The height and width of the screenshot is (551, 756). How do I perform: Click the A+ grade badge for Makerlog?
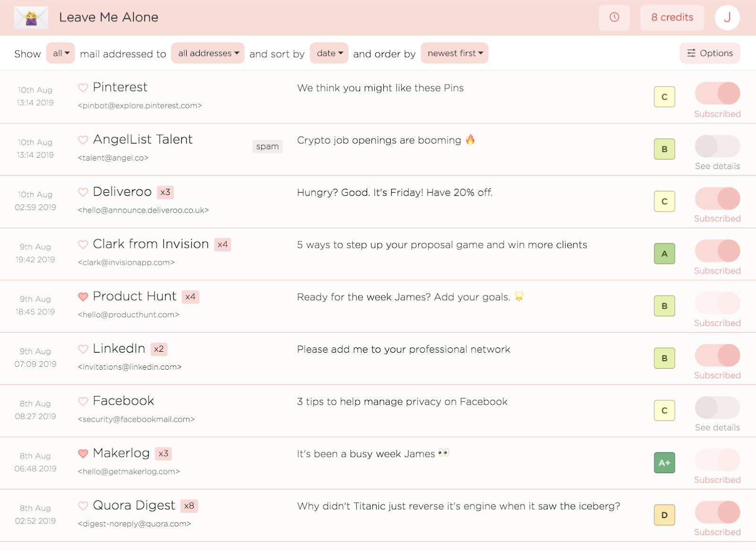point(664,463)
